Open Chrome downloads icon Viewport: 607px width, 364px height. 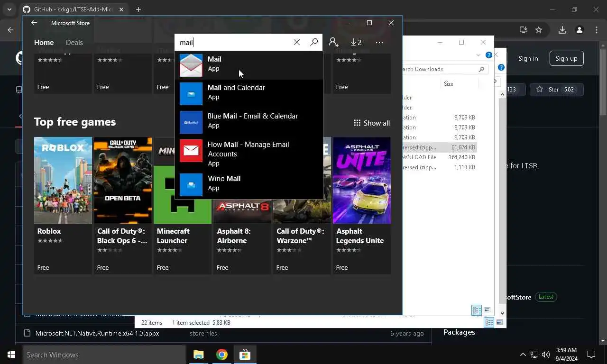[x=562, y=30]
